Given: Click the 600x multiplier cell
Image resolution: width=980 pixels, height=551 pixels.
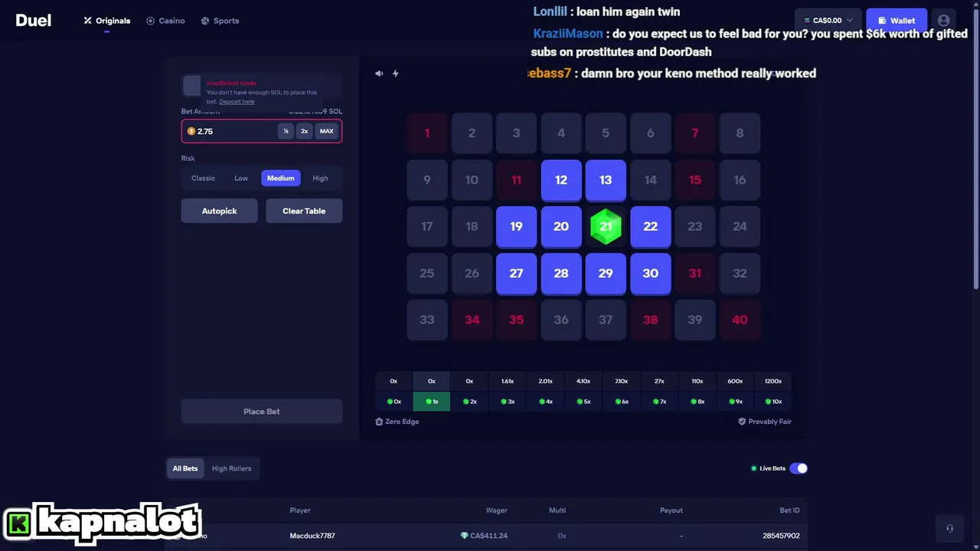Looking at the screenshot, I should [735, 381].
